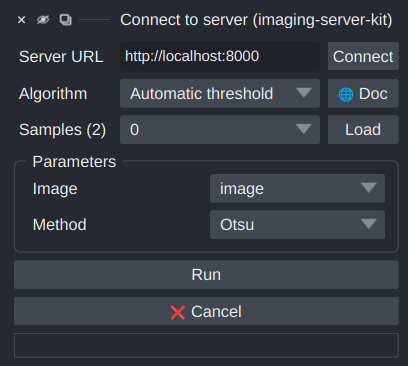Click the Algorithm label
The image size is (408, 366).
pyautogui.click(x=53, y=94)
